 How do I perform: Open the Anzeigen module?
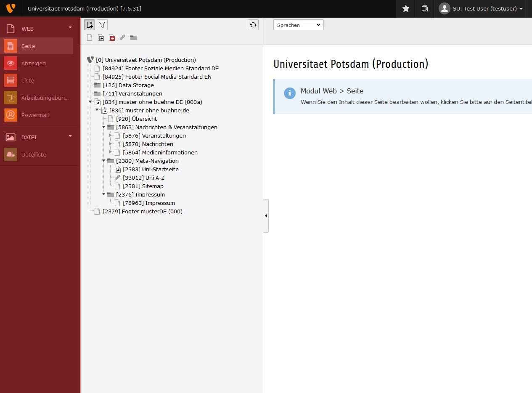pos(34,63)
